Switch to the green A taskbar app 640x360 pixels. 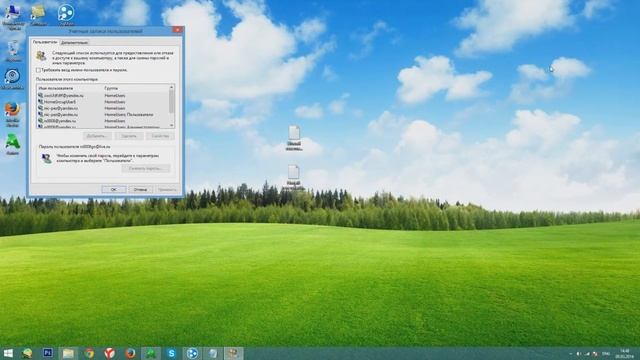151,353
